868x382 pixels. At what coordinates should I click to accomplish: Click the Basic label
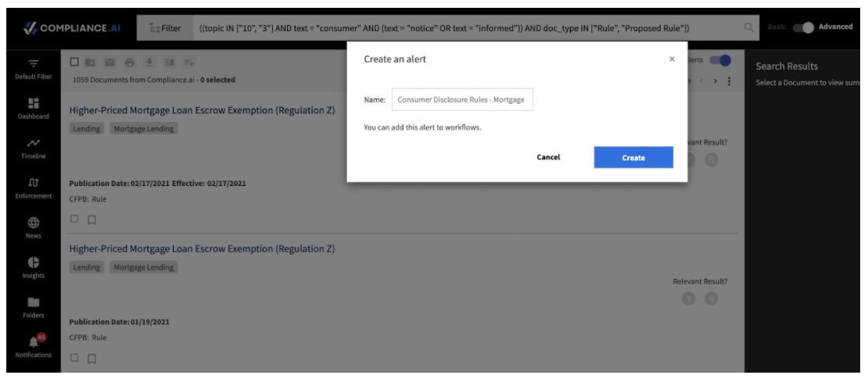[776, 27]
